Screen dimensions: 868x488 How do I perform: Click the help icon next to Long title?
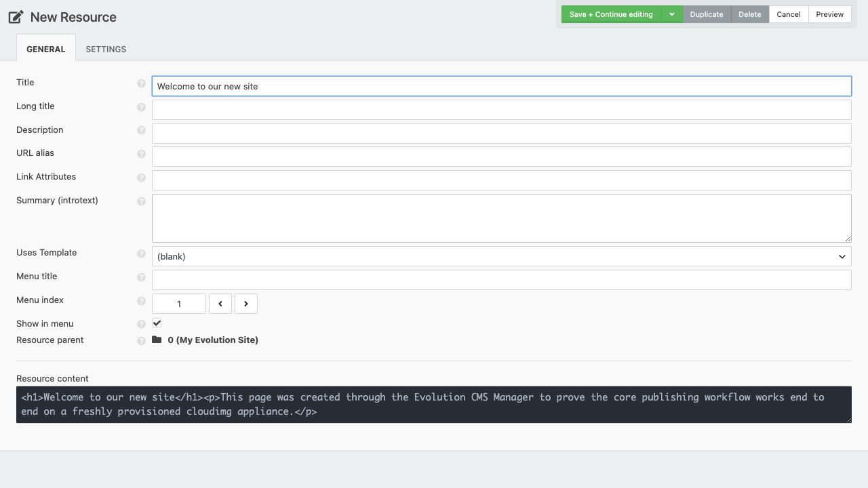[x=141, y=107]
